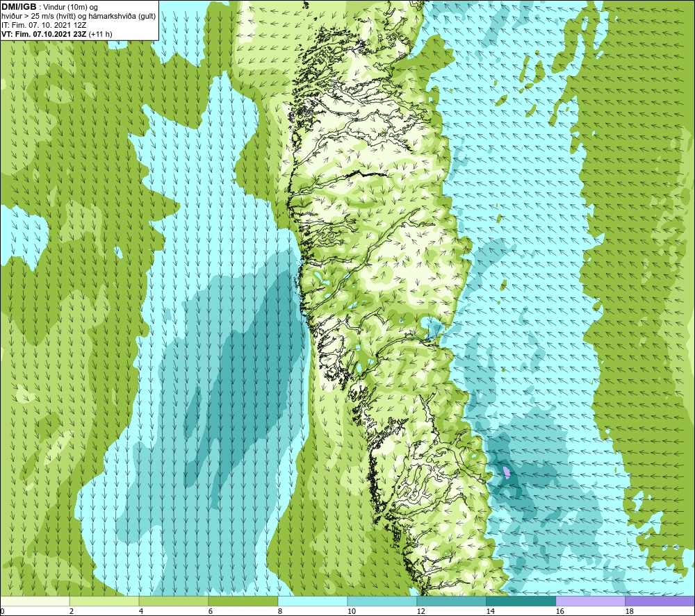Click the 'DMI/IGB' title text

tap(19, 7)
